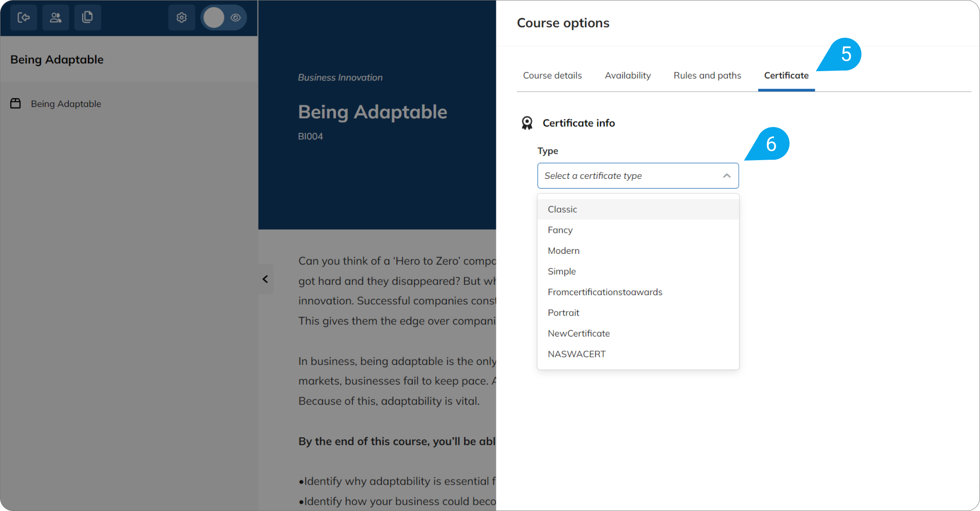This screenshot has width=980, height=511.
Task: Collapse sidebar with left chevron arrow
Action: tap(265, 279)
